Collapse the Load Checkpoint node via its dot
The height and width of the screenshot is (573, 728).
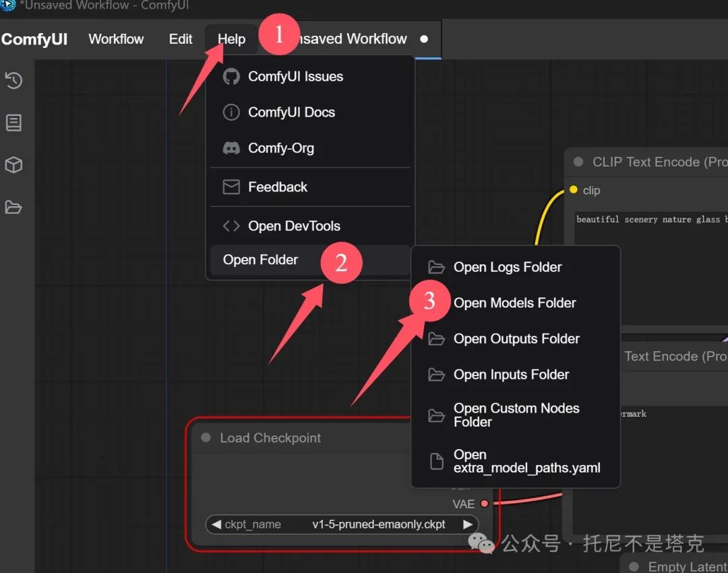(x=206, y=438)
